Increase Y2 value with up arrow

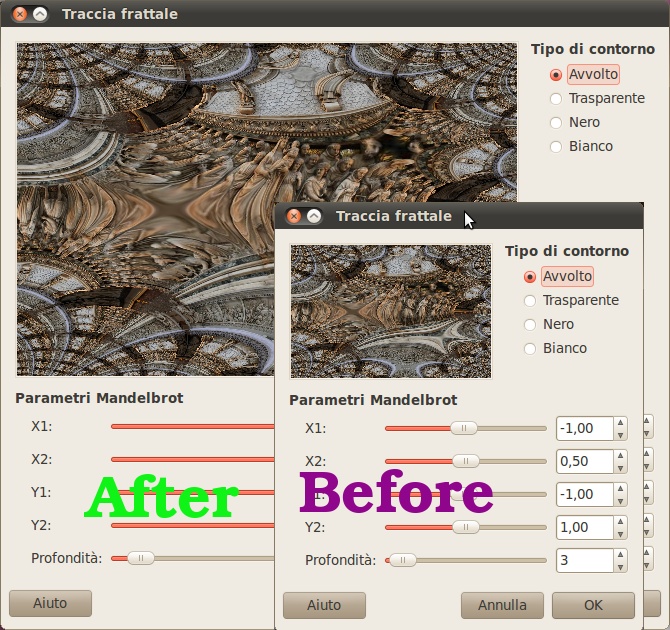coord(620,521)
